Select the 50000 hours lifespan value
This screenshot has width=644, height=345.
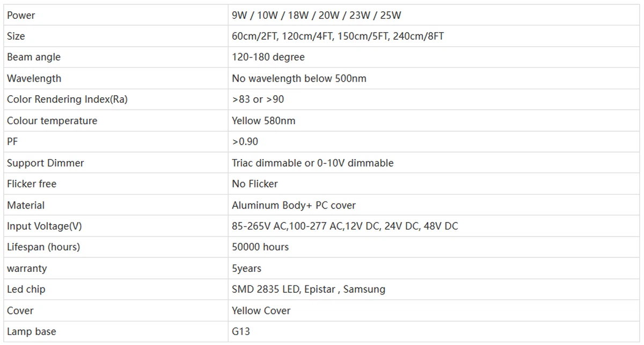coord(260,247)
